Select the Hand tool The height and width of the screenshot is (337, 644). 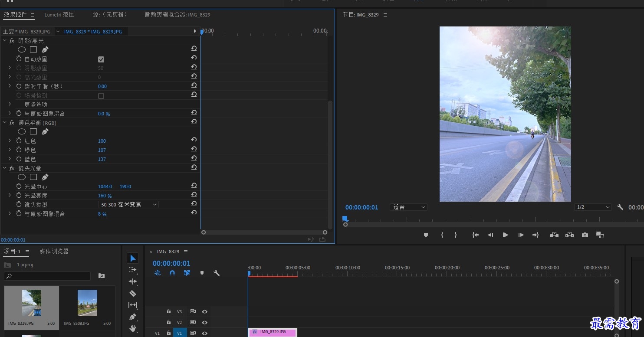tap(133, 328)
